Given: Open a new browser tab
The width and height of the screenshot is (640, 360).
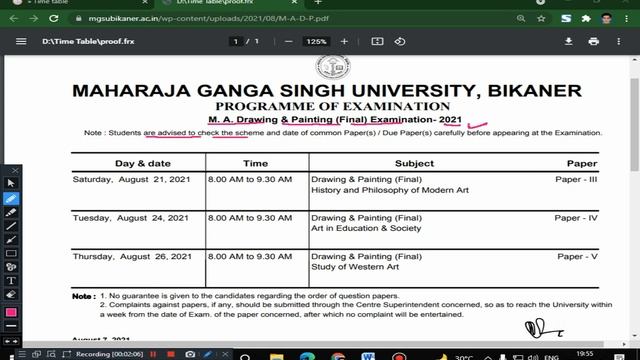Looking at the screenshot, I should click(x=318, y=2).
